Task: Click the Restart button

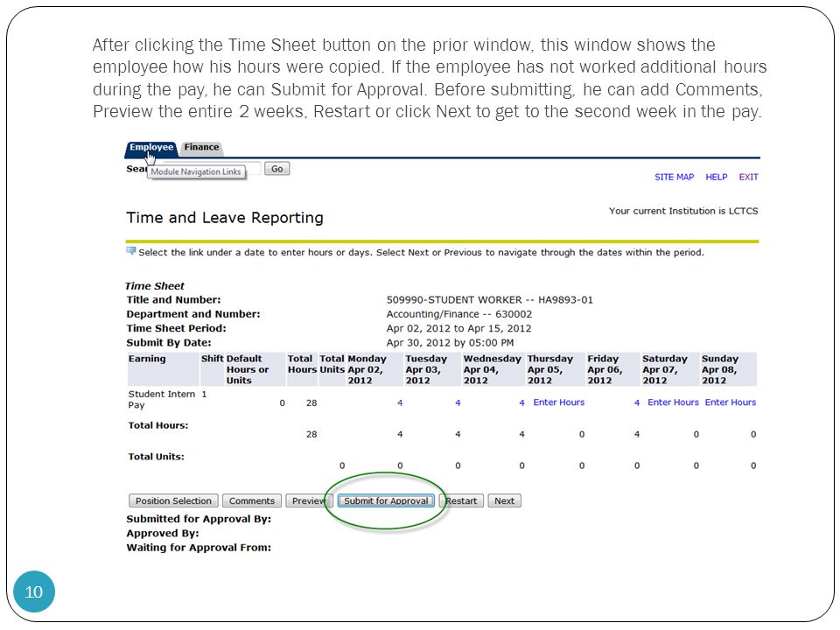Action: click(461, 500)
